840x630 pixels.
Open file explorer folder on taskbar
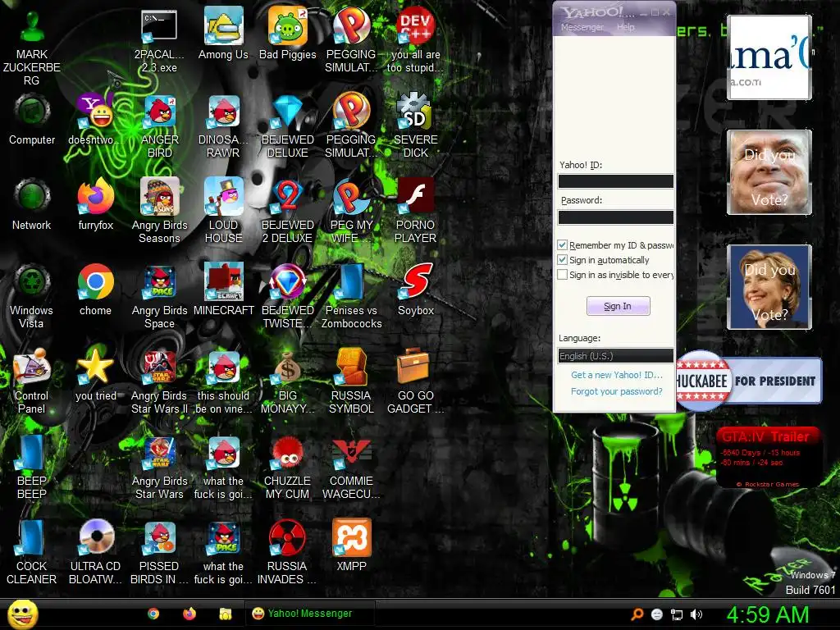226,614
